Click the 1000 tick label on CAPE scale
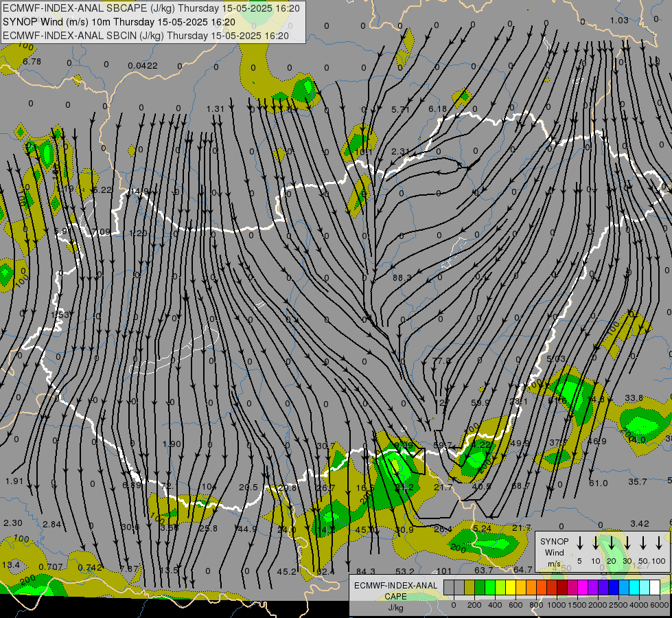The image size is (672, 618). 556,605
